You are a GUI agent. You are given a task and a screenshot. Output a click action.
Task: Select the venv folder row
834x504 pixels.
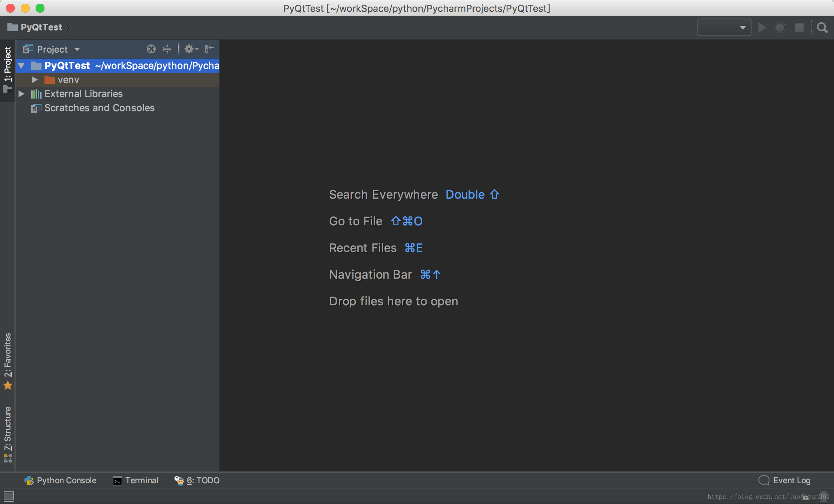point(118,80)
